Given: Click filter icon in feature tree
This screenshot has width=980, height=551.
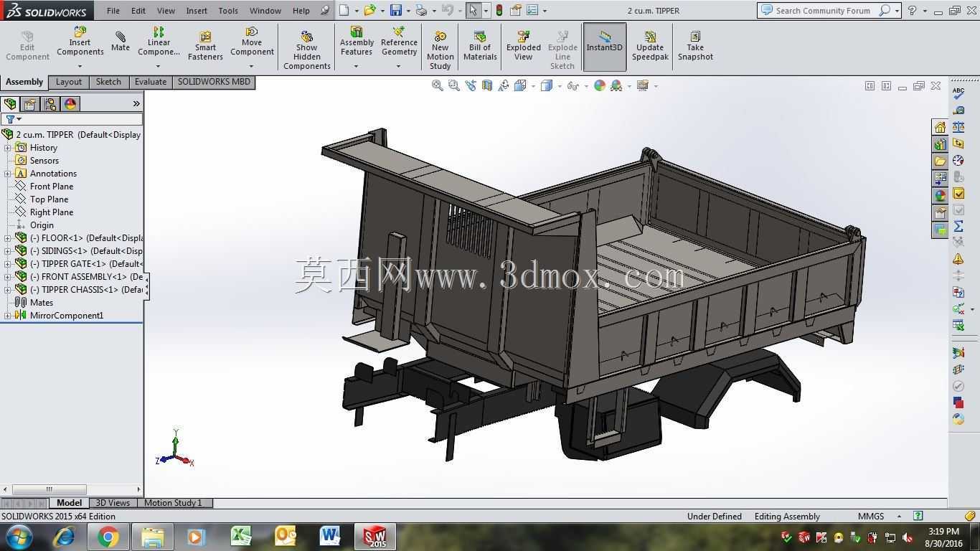Looking at the screenshot, I should pos(10,119).
